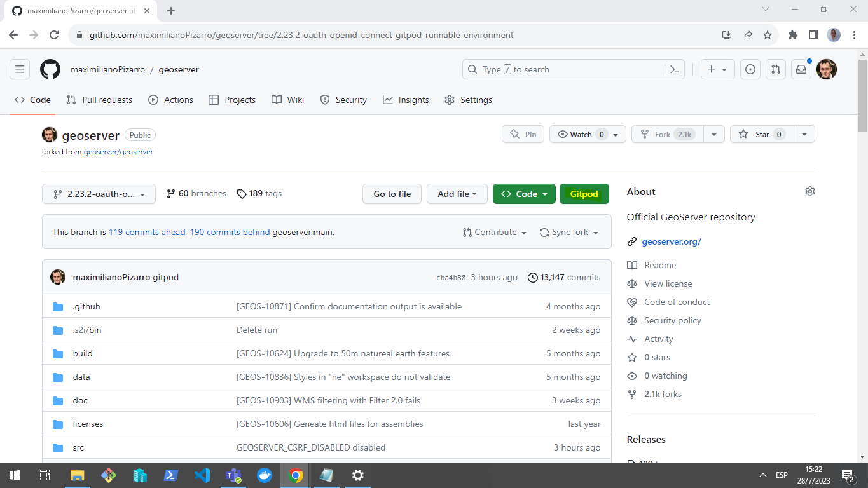Image resolution: width=868 pixels, height=488 pixels.
Task: Open new browser tab with plus
Action: 171,11
